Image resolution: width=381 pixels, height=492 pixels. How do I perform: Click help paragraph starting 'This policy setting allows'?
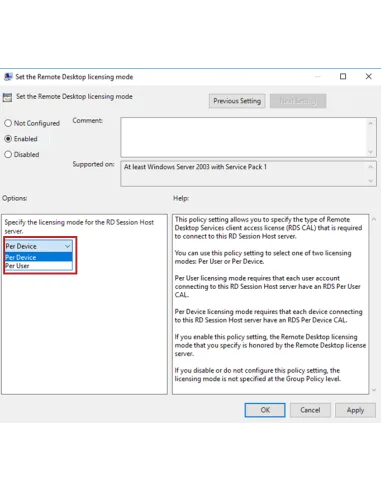268,228
